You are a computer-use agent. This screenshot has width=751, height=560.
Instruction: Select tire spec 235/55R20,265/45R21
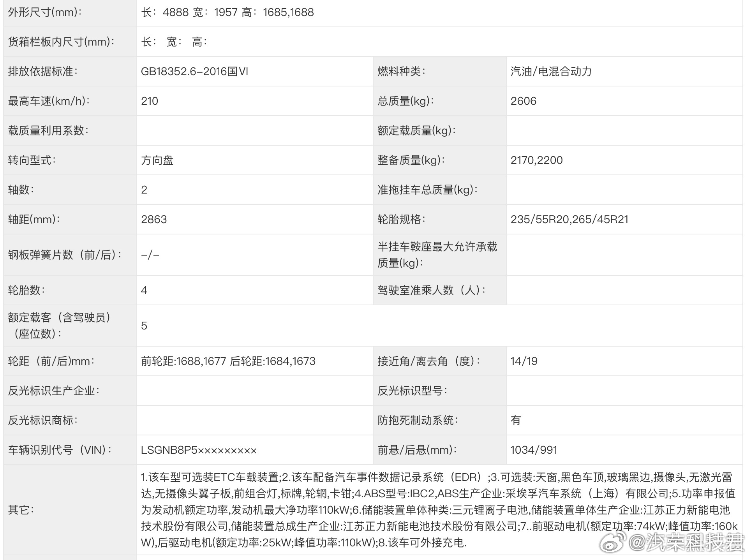pyautogui.click(x=569, y=220)
